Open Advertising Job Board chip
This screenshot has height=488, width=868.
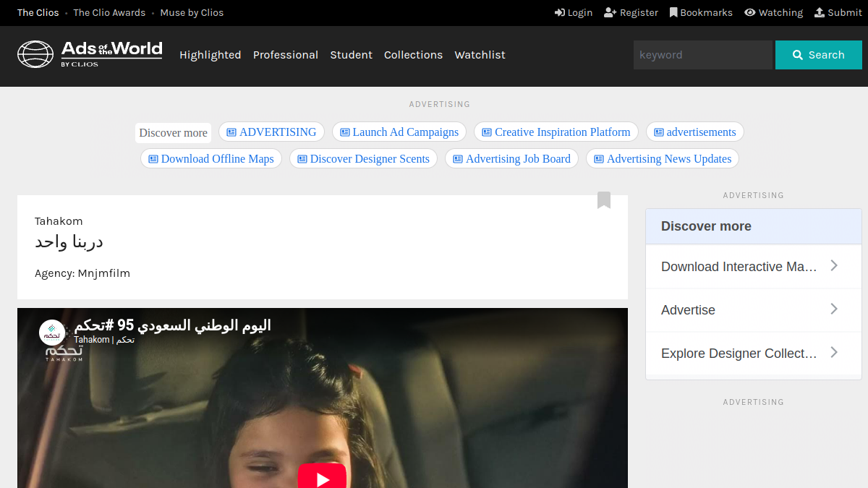511,159
